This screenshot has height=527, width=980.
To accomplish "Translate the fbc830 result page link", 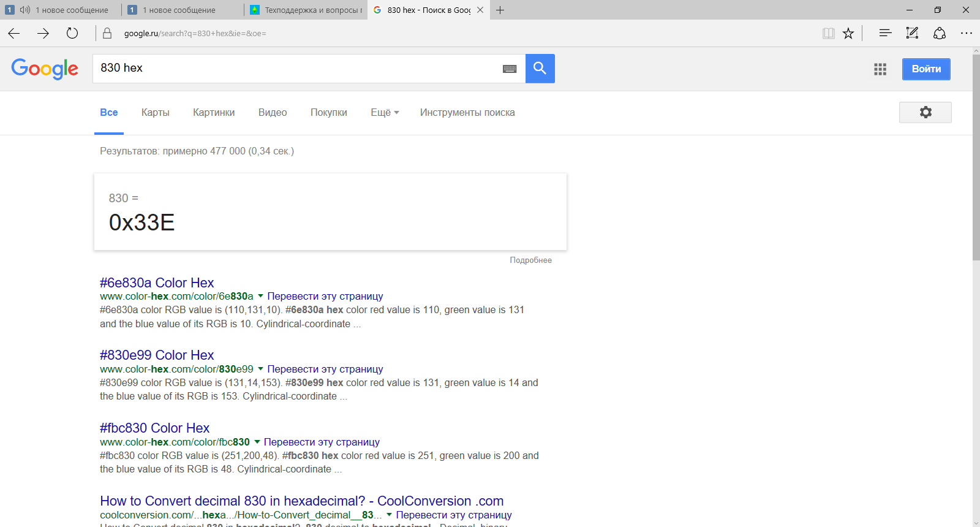I will [x=322, y=442].
